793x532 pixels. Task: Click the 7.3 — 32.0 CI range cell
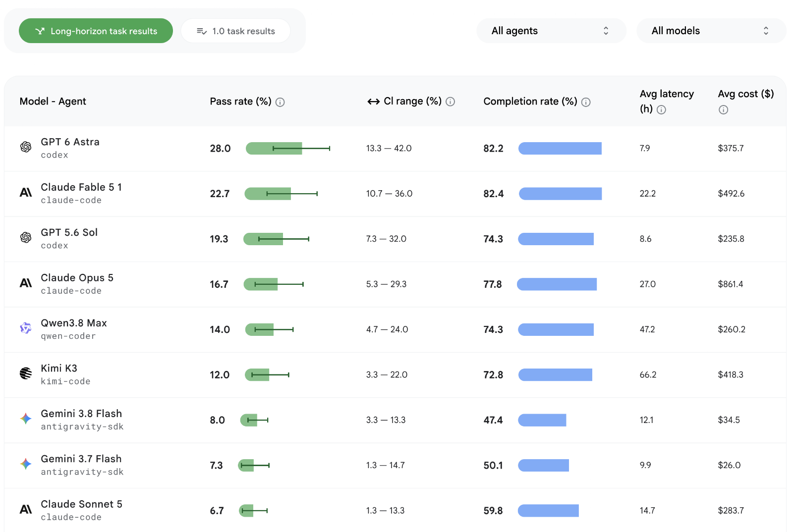386,239
